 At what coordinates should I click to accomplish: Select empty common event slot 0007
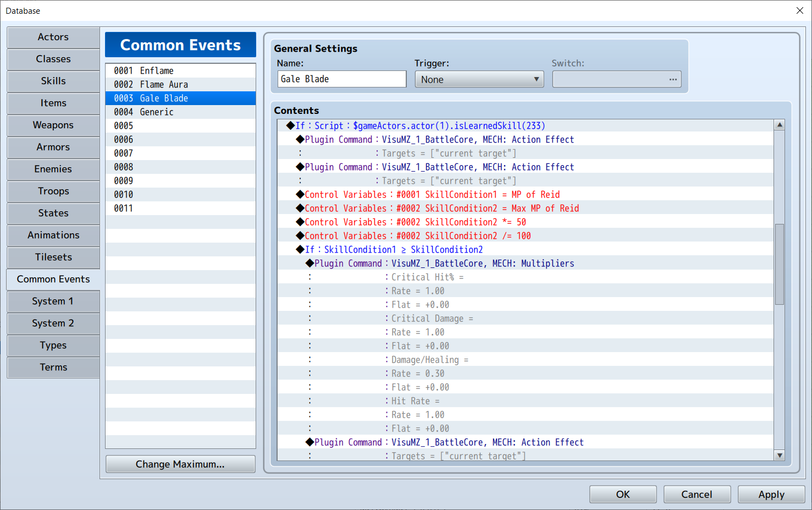pyautogui.click(x=180, y=153)
